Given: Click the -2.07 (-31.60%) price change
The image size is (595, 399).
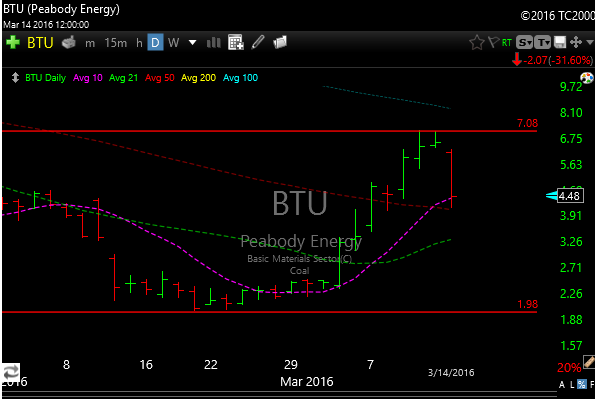Looking at the screenshot, I should pos(557,60).
